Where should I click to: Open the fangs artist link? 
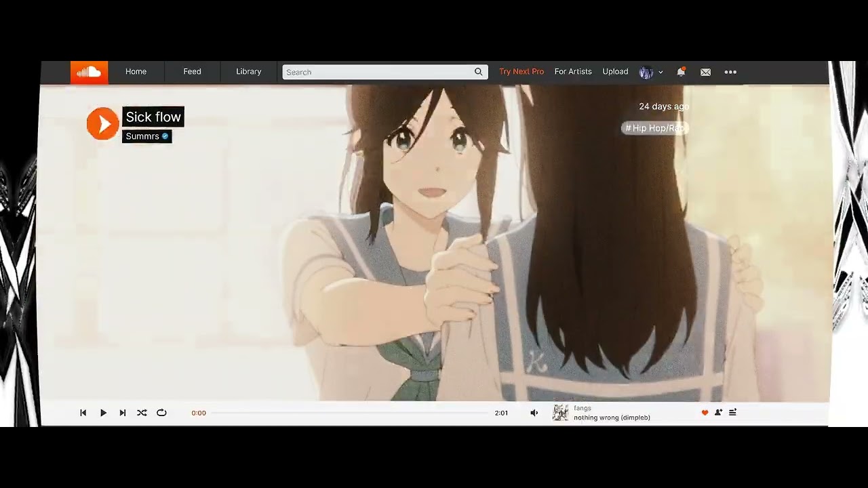tap(583, 408)
